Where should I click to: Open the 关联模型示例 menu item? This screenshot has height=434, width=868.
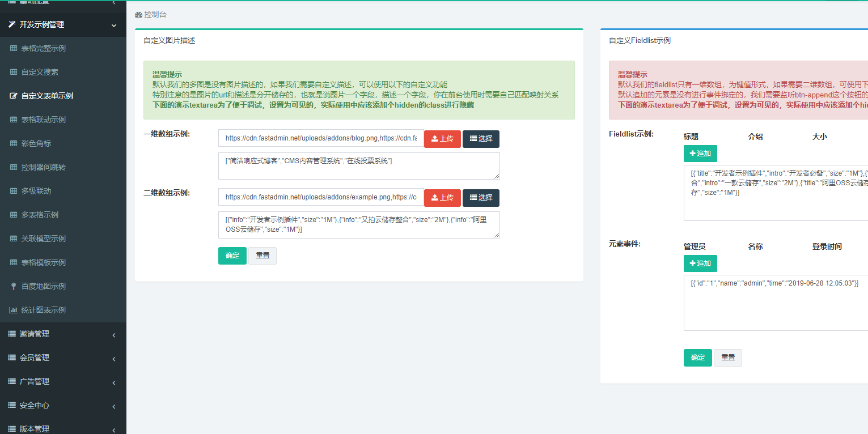[44, 239]
